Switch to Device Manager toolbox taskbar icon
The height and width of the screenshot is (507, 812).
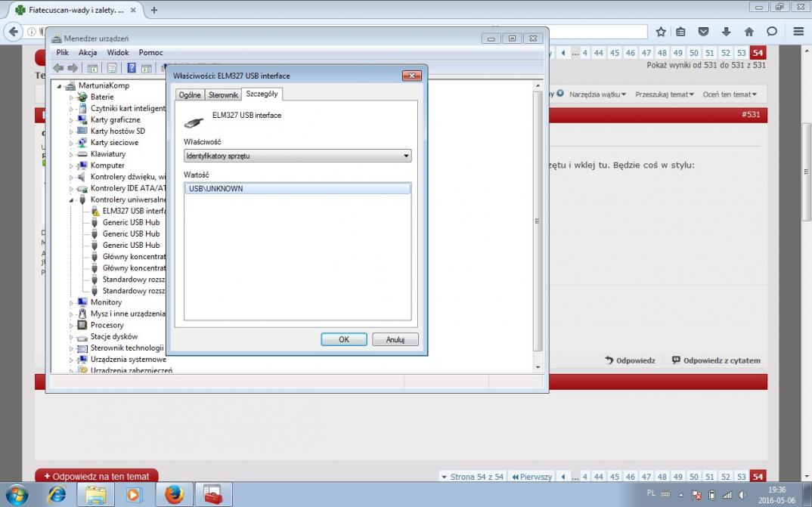[213, 495]
